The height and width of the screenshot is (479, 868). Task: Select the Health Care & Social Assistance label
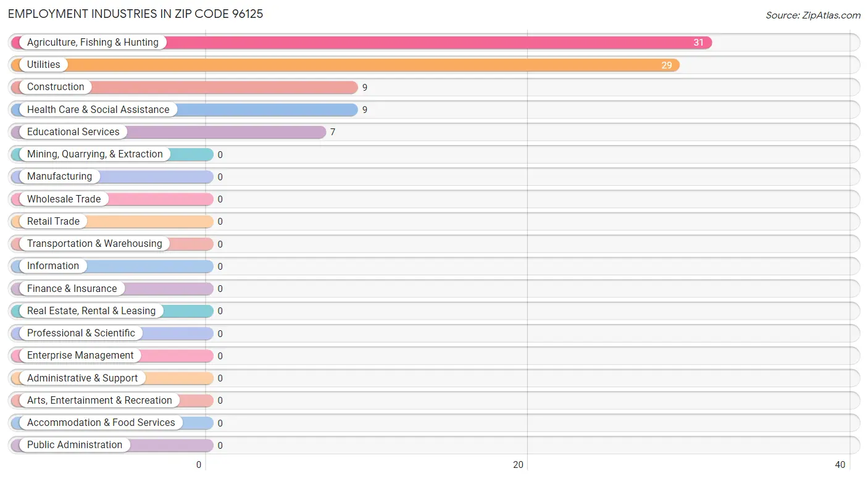(x=98, y=110)
